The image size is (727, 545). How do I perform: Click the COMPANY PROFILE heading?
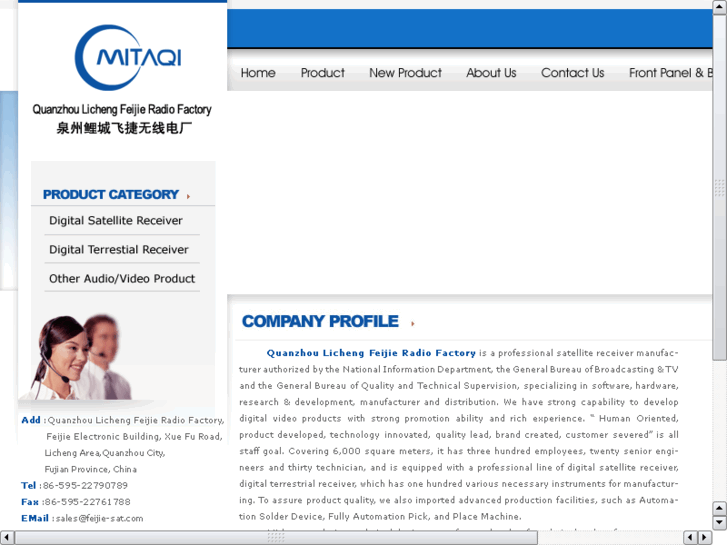[x=320, y=321]
